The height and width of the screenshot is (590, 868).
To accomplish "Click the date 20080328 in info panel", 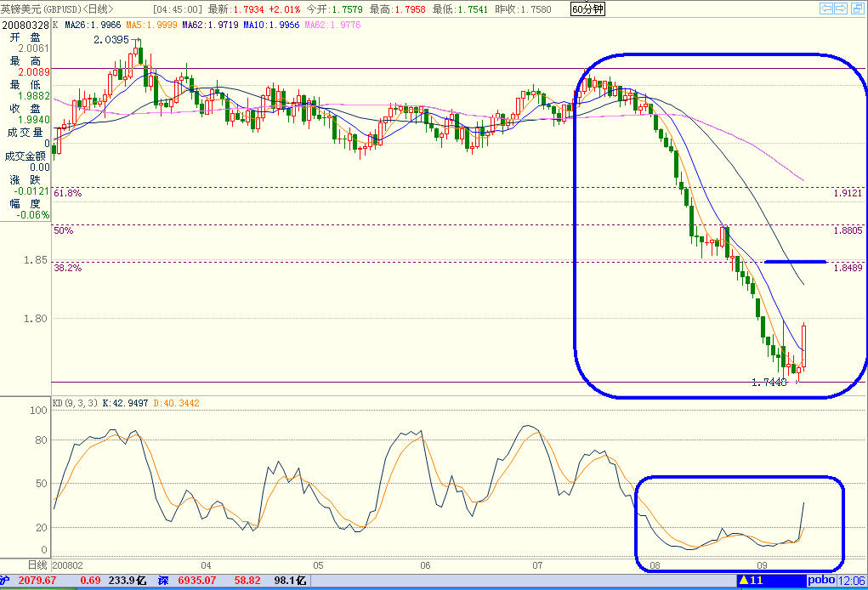I will pos(26,26).
